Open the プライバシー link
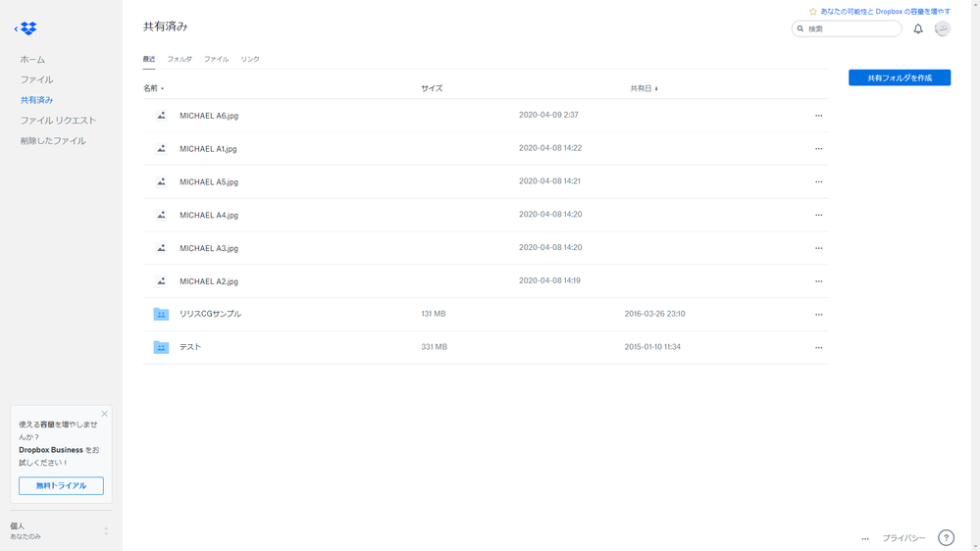980x551 pixels. point(903,538)
